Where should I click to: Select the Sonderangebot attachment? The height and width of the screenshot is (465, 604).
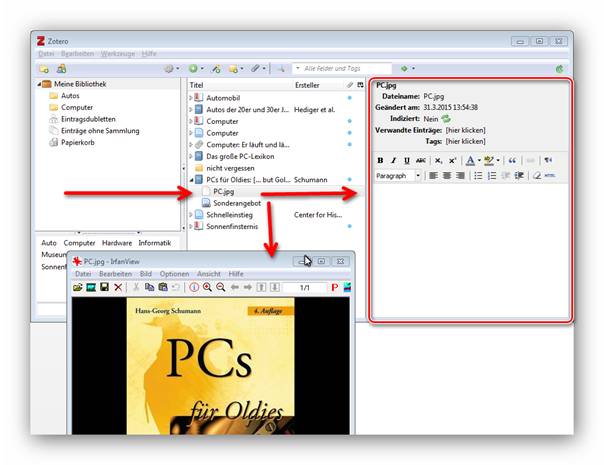(237, 203)
